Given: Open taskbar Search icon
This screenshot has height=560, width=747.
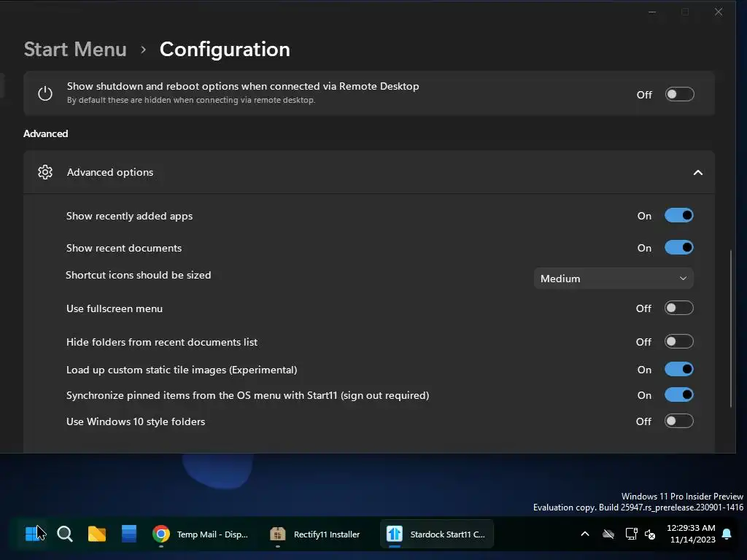Looking at the screenshot, I should (x=65, y=534).
